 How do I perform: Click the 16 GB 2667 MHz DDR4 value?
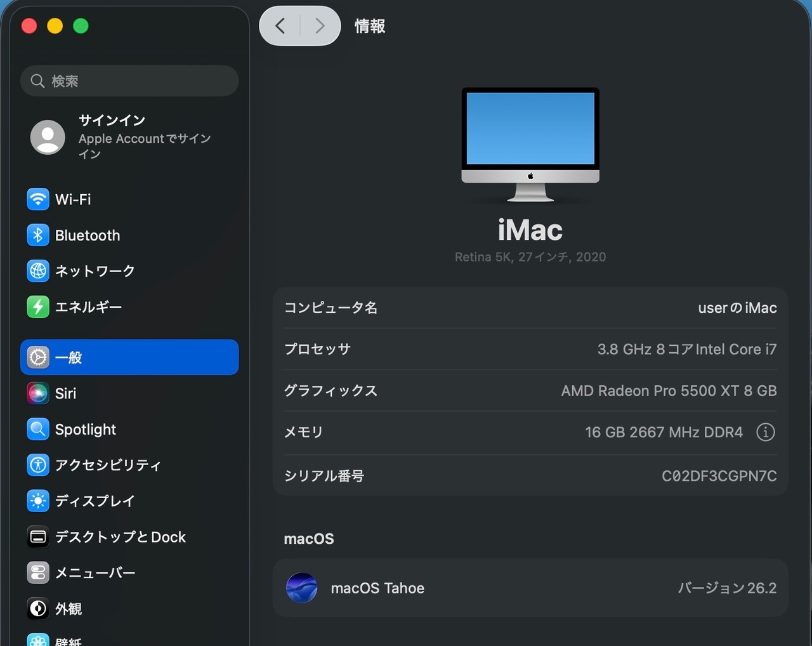664,432
